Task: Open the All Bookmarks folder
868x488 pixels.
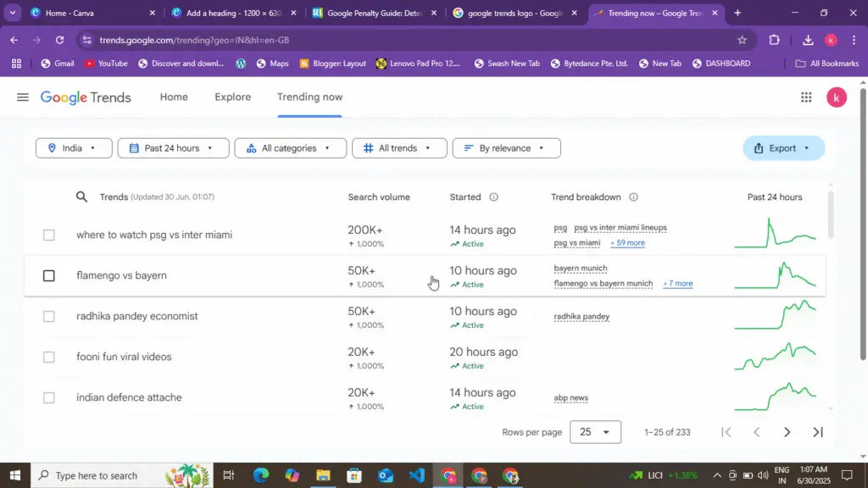Action: tap(826, 64)
